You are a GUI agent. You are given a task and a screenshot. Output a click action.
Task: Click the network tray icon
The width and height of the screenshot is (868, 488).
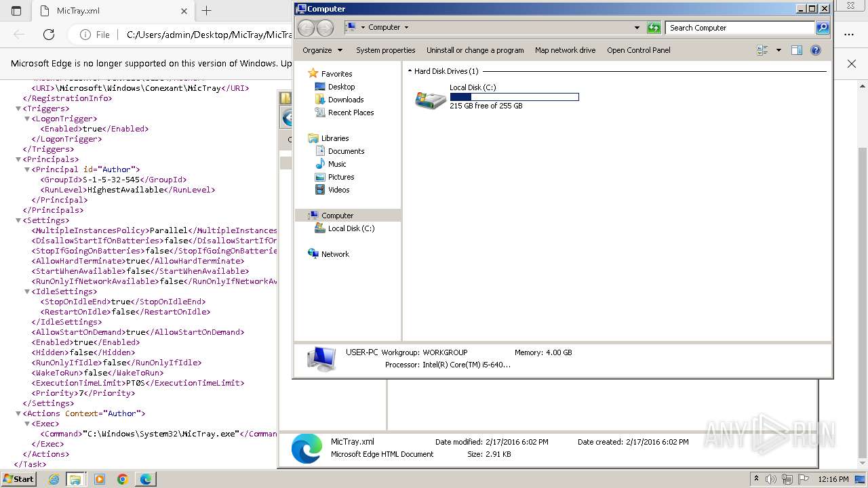[x=788, y=479]
